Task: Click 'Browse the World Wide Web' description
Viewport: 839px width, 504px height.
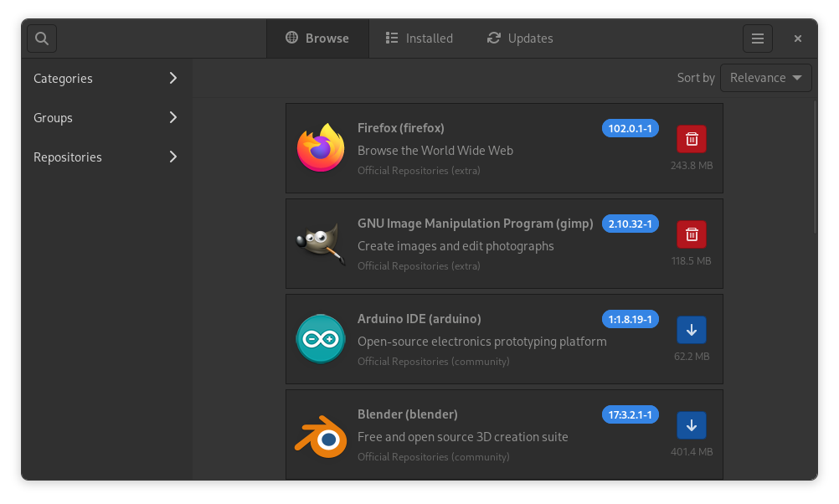Action: [435, 151]
